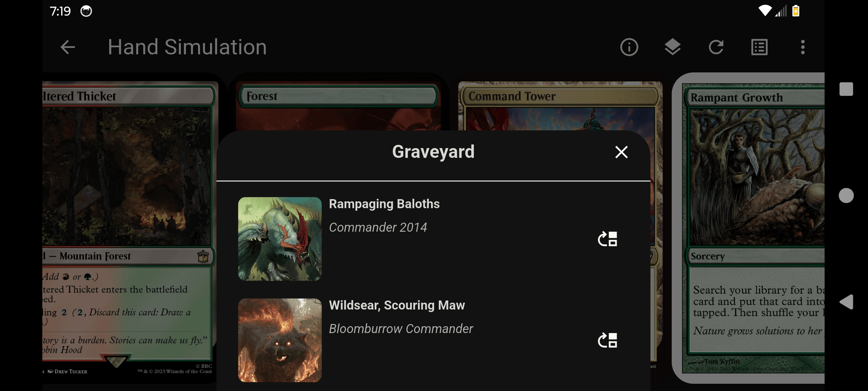Close the Graveyard panel

tap(621, 152)
